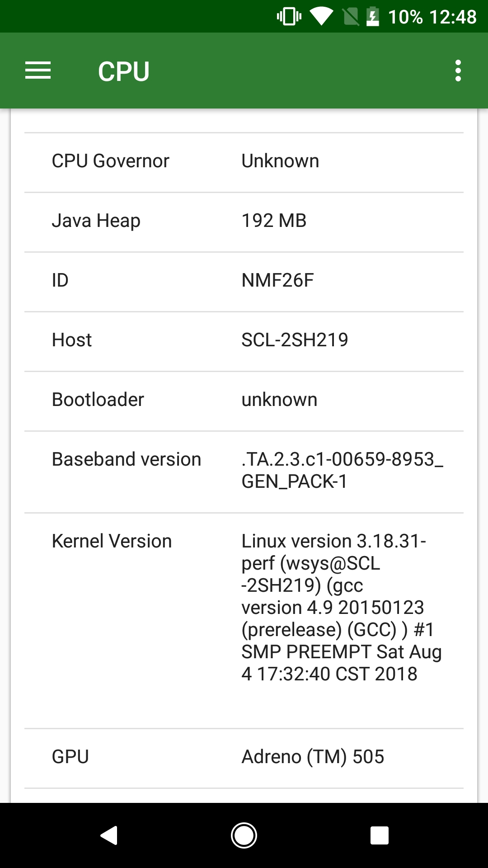This screenshot has height=868, width=488.
Task: Tap the Kernel Version label
Action: coord(112,541)
